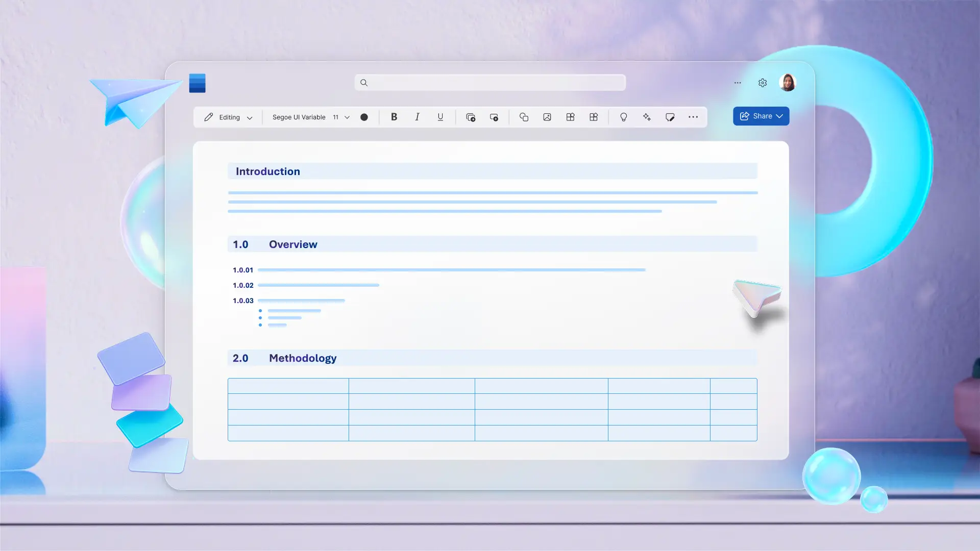Click the insert image icon
Screen dimensions: 980x551
547,117
